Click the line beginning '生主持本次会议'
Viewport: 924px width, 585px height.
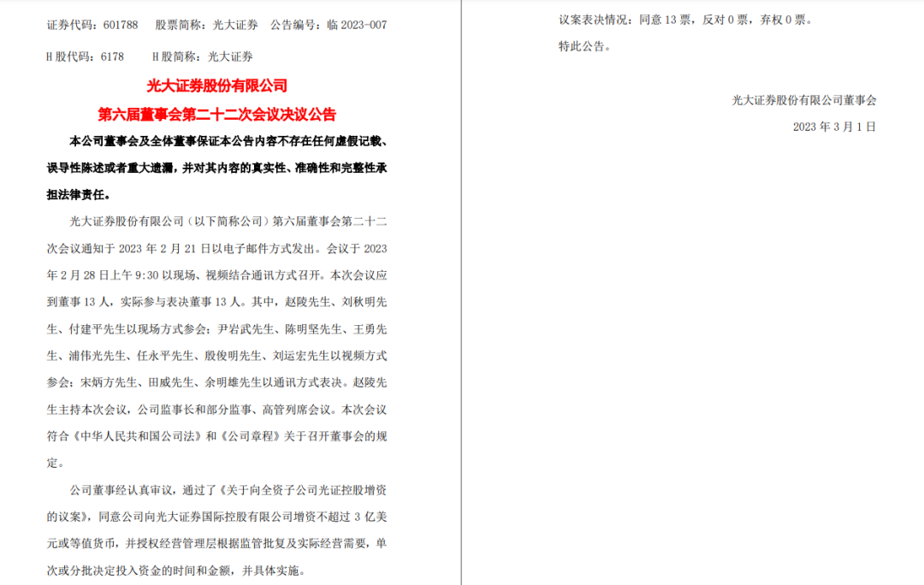click(216, 410)
